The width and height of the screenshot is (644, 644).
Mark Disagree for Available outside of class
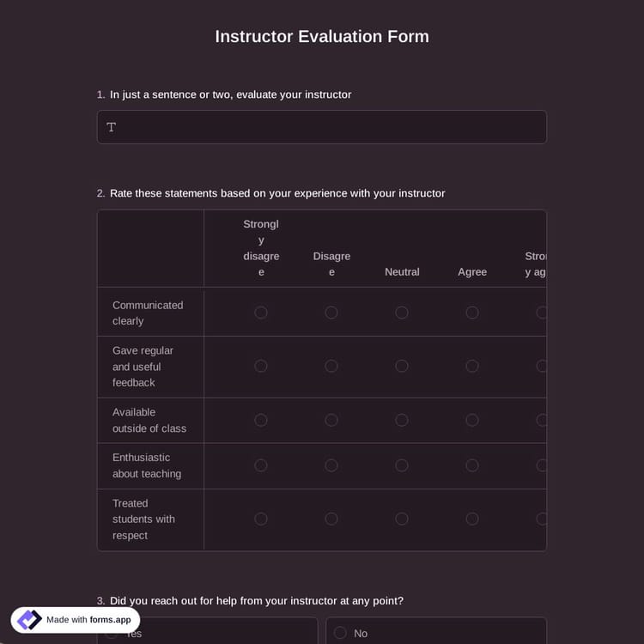[331, 420]
